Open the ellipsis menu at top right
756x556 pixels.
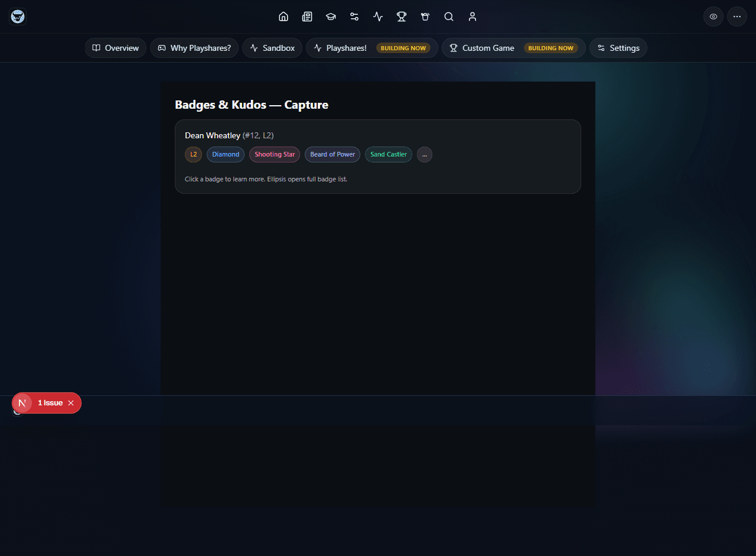[x=737, y=17]
